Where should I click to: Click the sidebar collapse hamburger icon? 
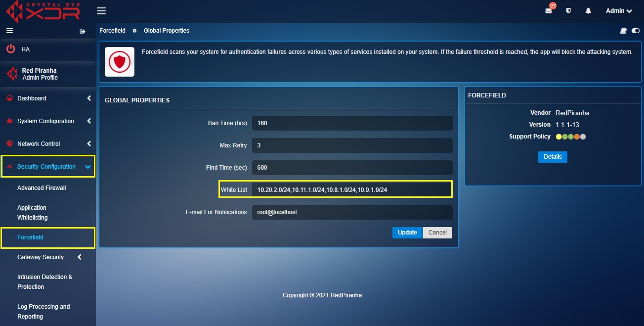(x=9, y=31)
